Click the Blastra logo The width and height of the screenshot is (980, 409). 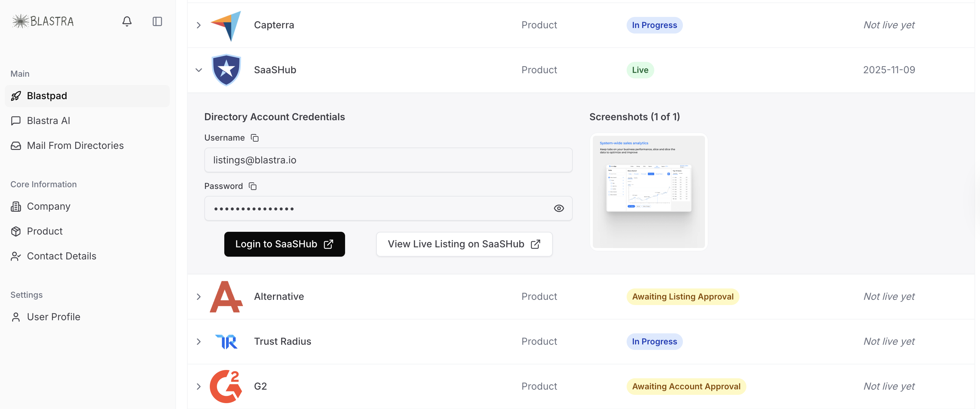pyautogui.click(x=42, y=21)
